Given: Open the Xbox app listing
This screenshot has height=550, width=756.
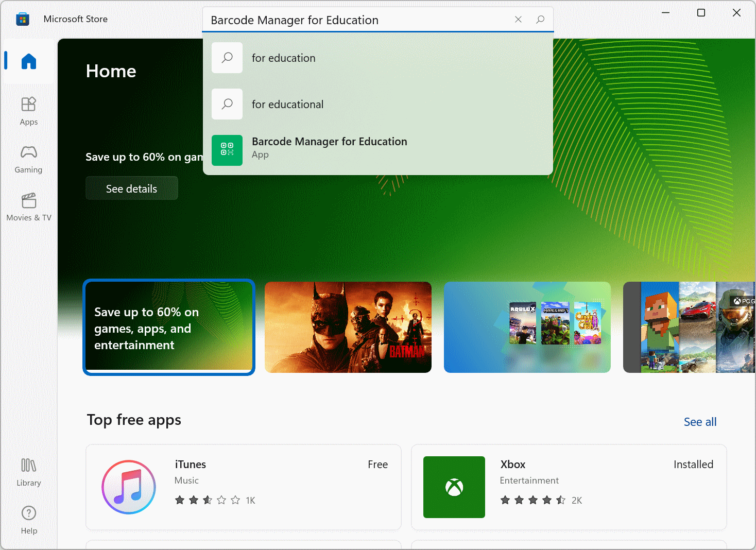Looking at the screenshot, I should coord(569,487).
